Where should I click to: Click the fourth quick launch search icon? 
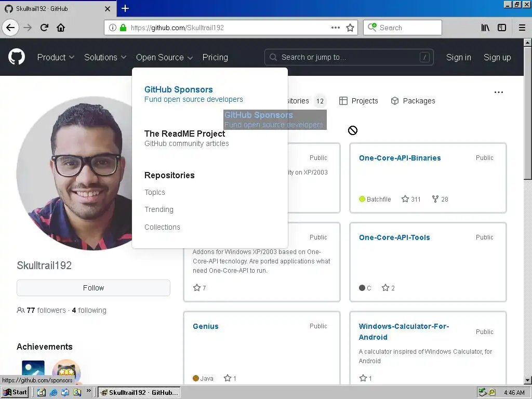(77, 392)
